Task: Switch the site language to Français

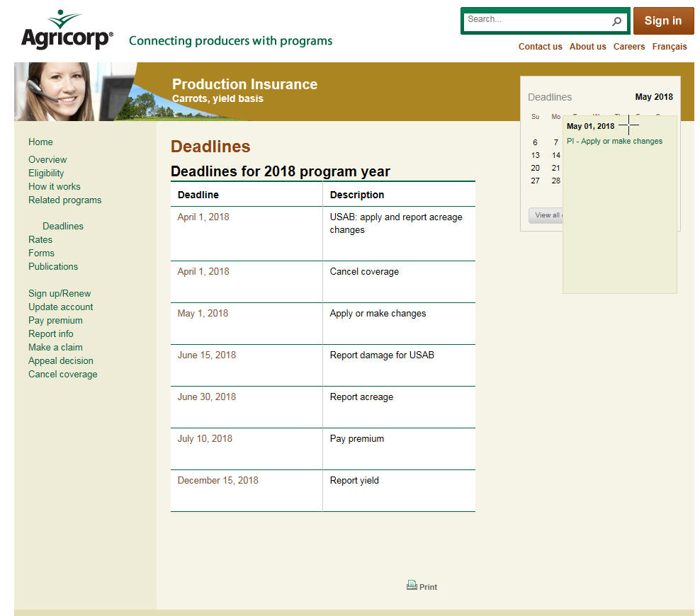Action: 670,46
